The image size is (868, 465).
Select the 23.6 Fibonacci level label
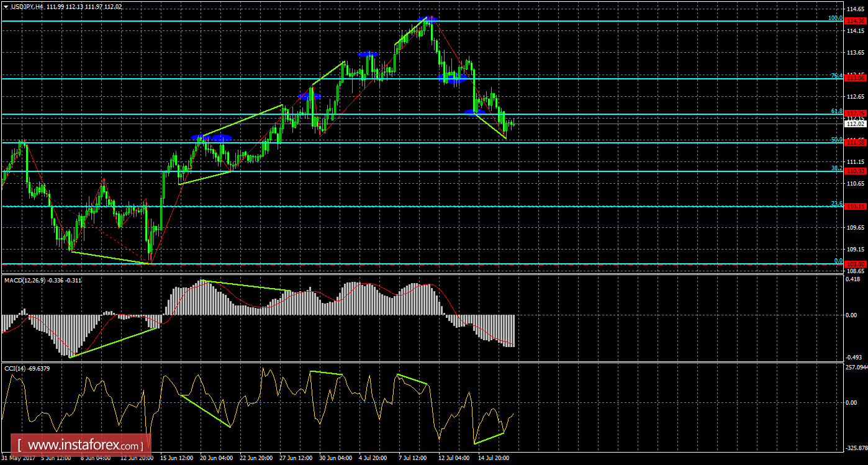[836, 203]
